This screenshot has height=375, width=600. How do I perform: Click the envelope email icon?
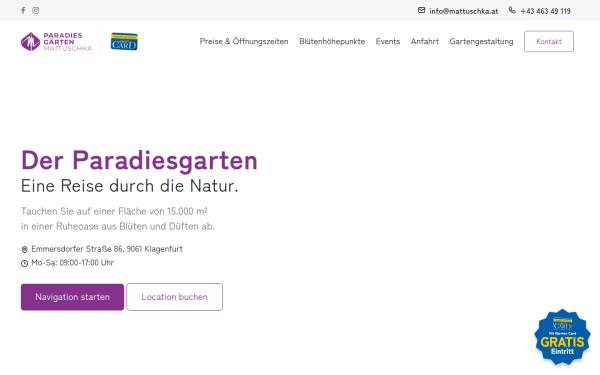[x=421, y=10]
